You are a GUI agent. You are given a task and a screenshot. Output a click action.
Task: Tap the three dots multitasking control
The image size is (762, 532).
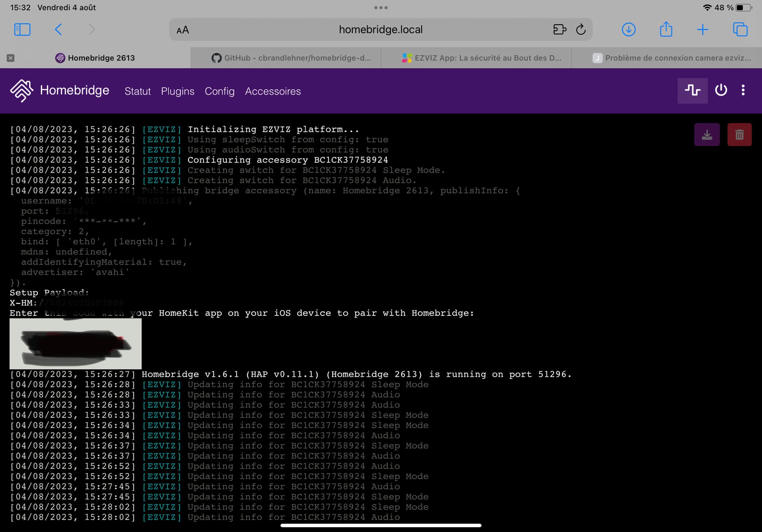(x=381, y=8)
